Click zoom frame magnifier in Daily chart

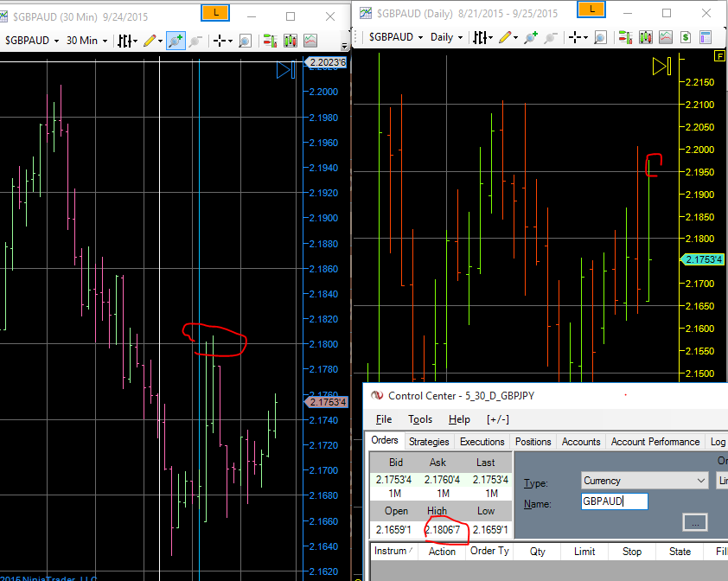click(x=600, y=37)
